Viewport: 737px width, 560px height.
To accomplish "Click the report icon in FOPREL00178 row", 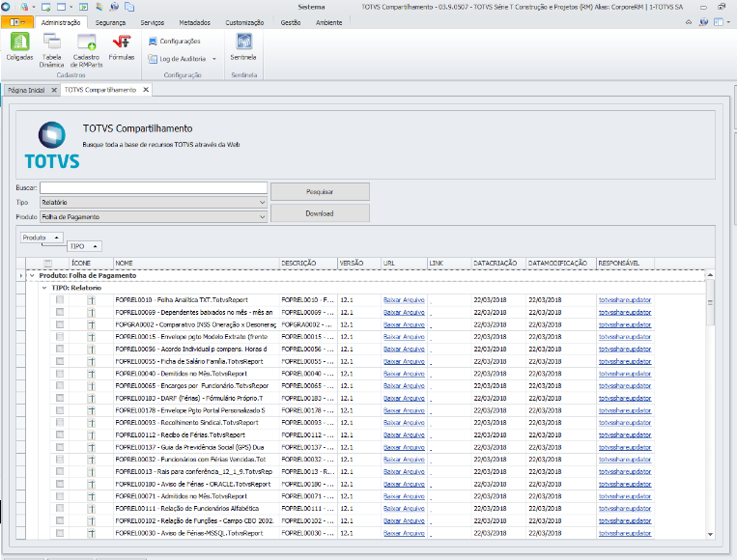I will point(92,410).
